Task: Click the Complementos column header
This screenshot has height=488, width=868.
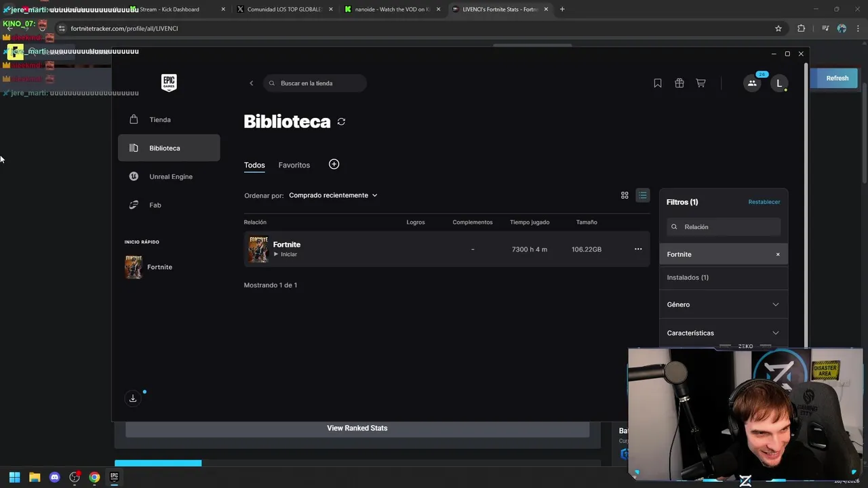Action: pos(473,222)
